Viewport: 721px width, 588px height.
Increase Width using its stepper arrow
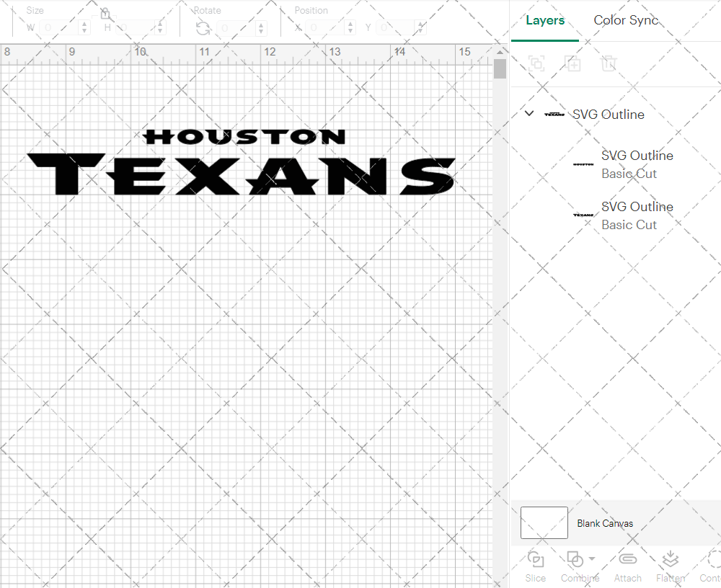pyautogui.click(x=85, y=23)
